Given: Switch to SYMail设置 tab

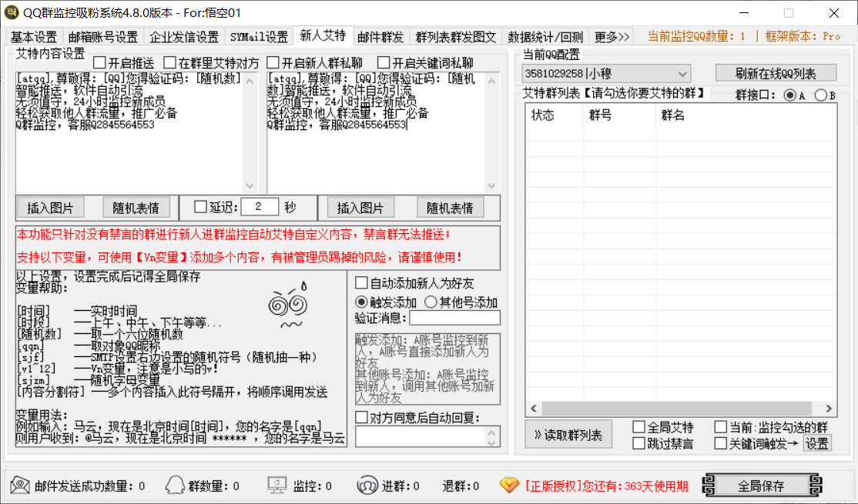Looking at the screenshot, I should [x=259, y=37].
